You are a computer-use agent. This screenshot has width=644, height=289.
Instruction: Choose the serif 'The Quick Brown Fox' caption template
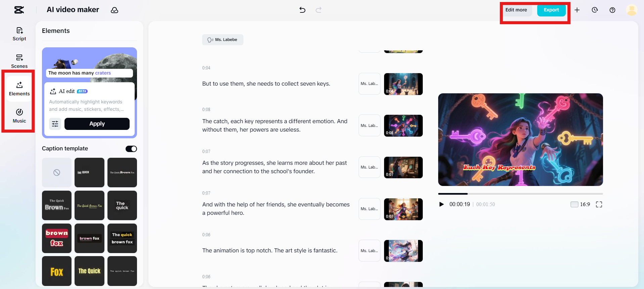click(122, 173)
